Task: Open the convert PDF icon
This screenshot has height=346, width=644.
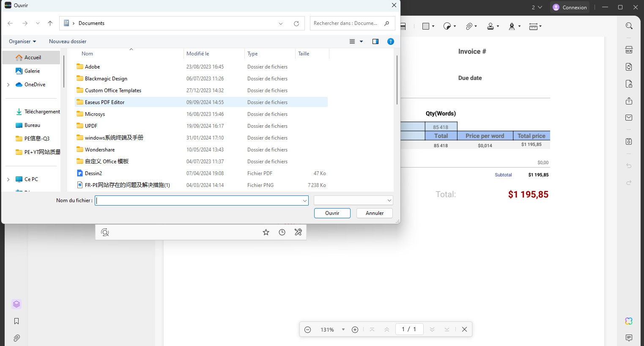Action: coord(629,67)
